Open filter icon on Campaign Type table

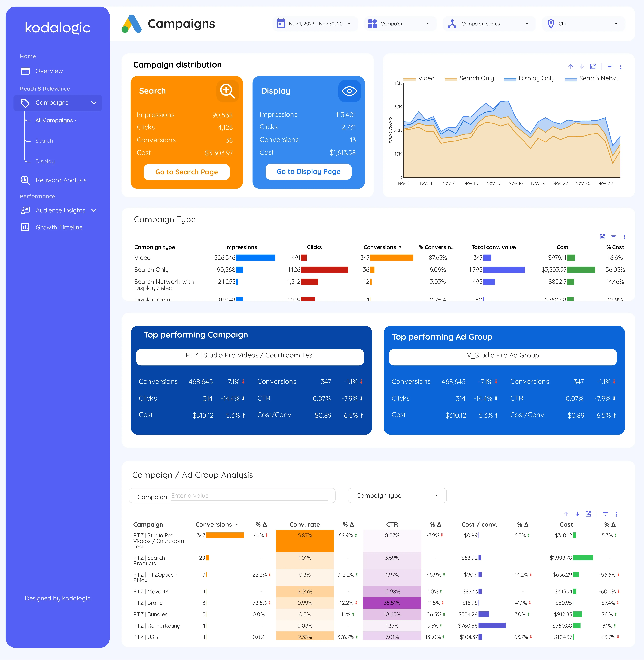(614, 237)
